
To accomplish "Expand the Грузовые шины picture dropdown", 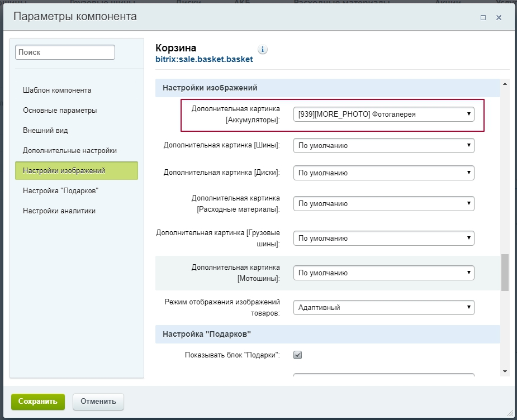I will coord(383,238).
